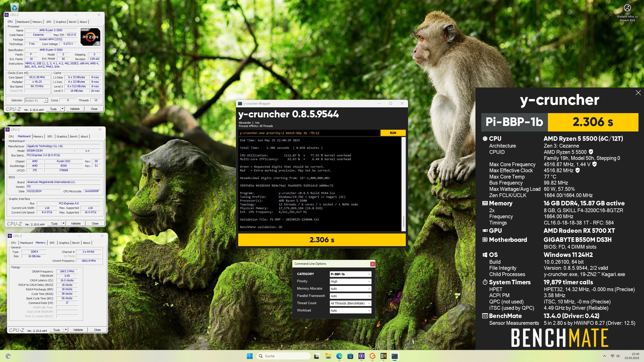This screenshot has height=362, width=644.
Task: Click the taskbar Suche search box
Action: (283, 356)
